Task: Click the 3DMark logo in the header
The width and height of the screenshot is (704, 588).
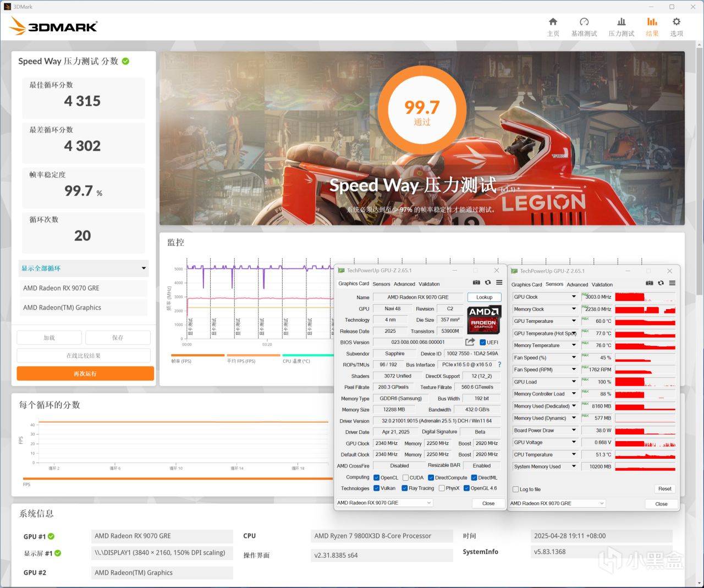Action: pyautogui.click(x=54, y=26)
